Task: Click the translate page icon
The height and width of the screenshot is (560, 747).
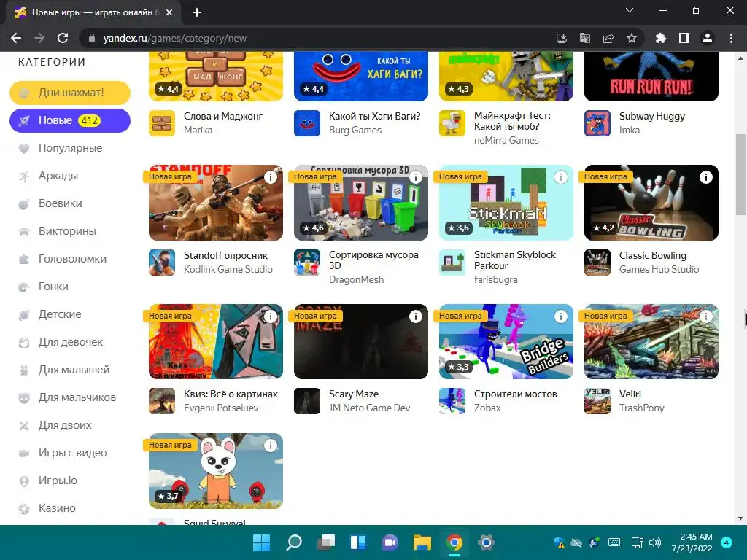Action: tap(584, 38)
